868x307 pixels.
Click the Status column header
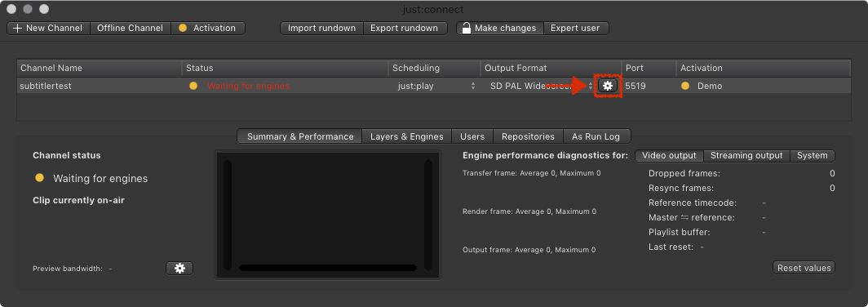click(x=285, y=68)
